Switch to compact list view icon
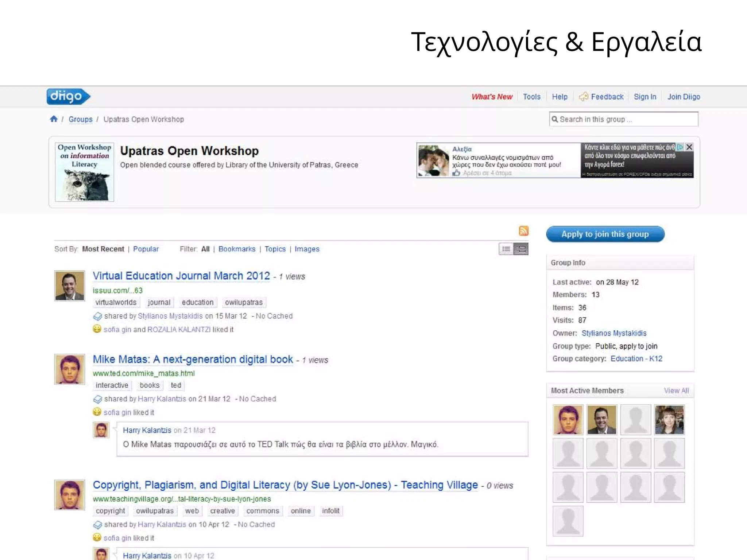747x560 pixels. pyautogui.click(x=506, y=249)
